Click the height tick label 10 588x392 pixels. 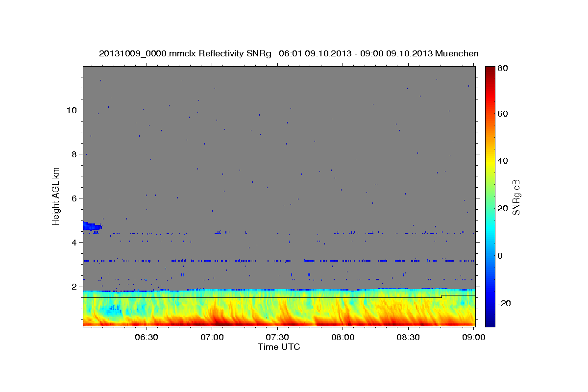tap(72, 110)
